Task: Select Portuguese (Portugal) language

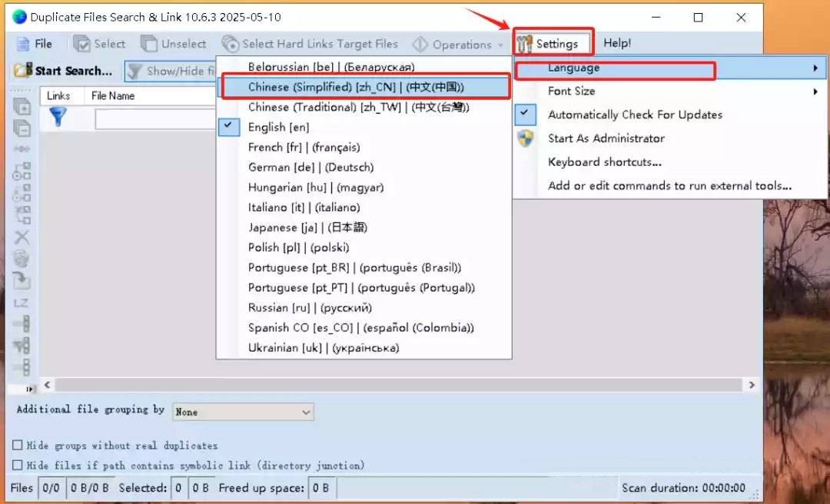Action: [364, 288]
